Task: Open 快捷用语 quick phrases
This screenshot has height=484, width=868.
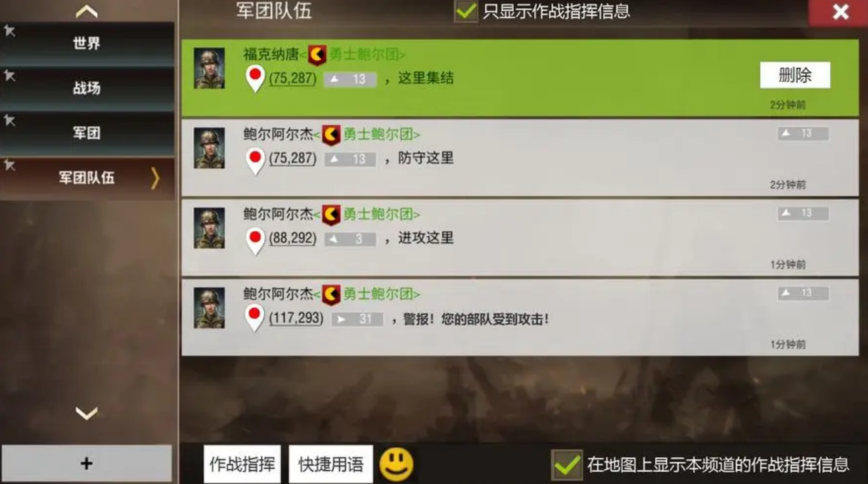Action: (x=331, y=464)
